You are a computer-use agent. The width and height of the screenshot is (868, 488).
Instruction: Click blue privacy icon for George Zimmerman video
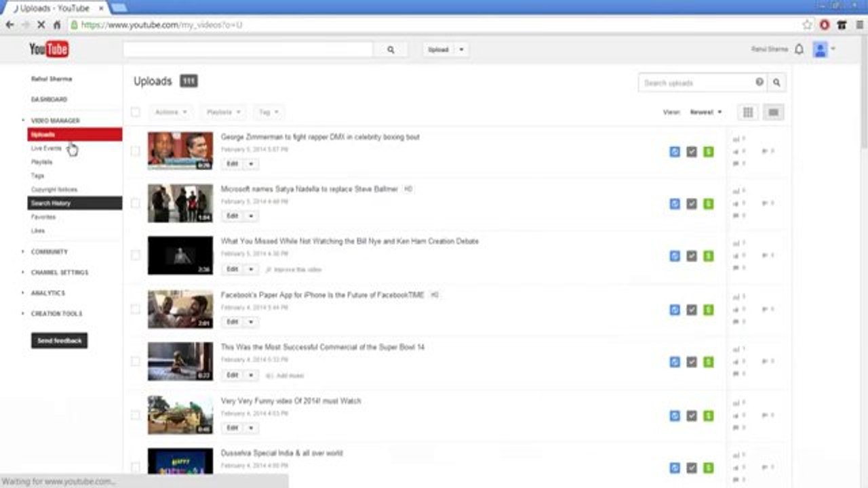pyautogui.click(x=675, y=152)
